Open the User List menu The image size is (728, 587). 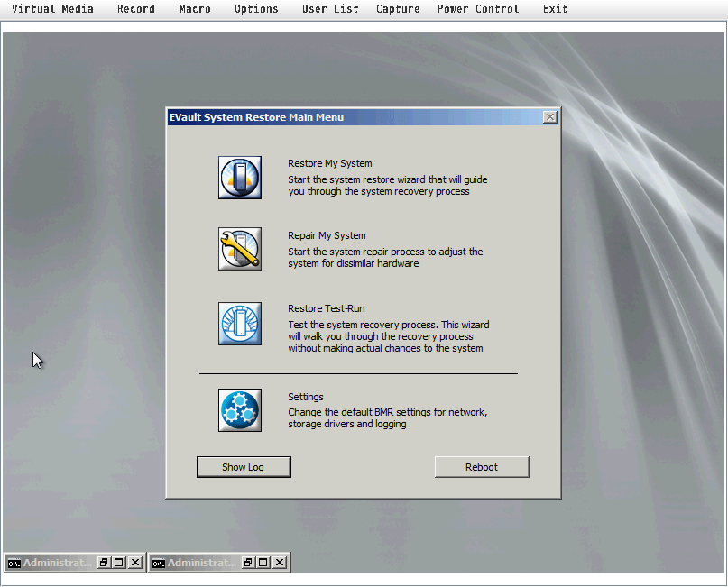pos(330,9)
